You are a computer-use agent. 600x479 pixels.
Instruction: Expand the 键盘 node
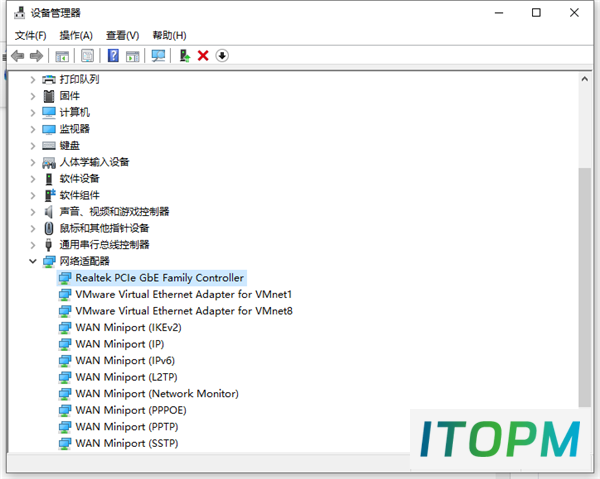pos(33,146)
